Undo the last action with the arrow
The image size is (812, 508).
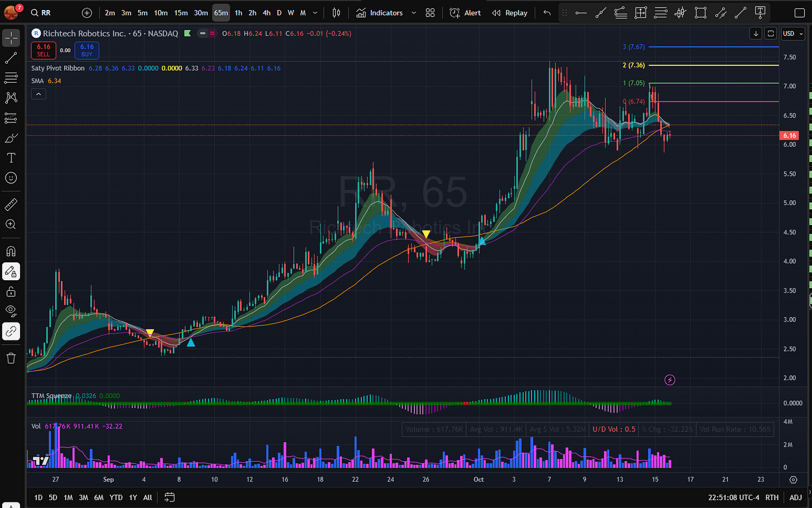pos(547,13)
